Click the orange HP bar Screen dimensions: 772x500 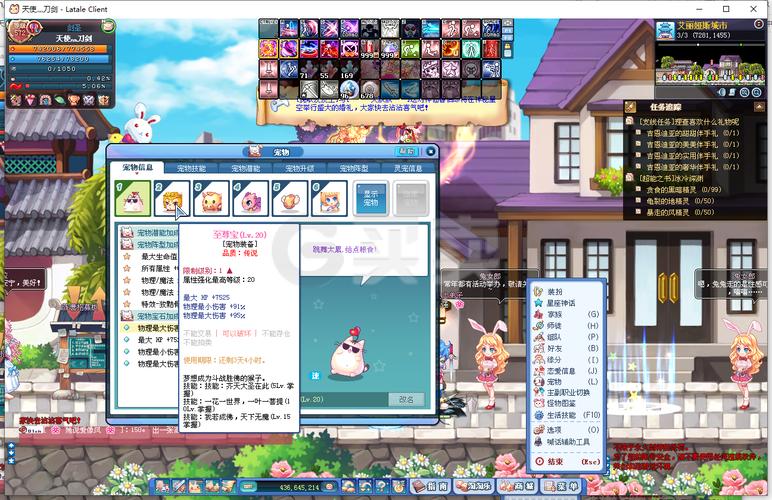[58, 49]
